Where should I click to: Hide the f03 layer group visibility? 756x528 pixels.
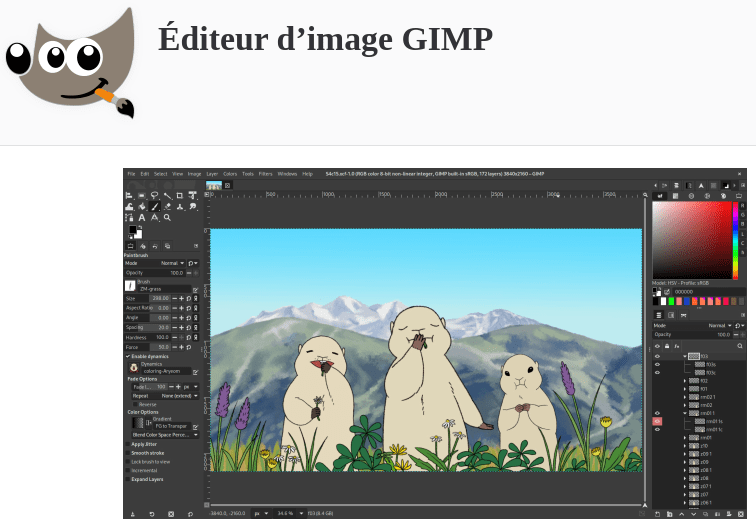pos(657,356)
